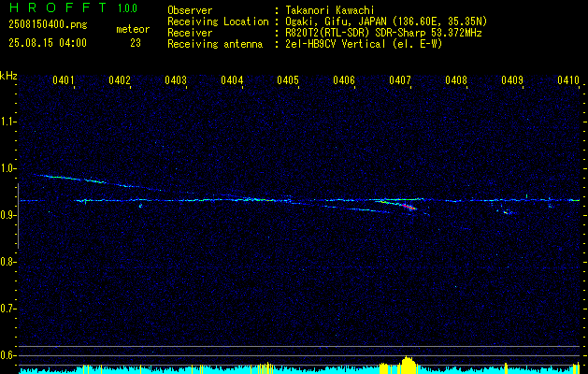This screenshot has height=374, width=588.
Task: Click the meteor label
Action: pos(133,29)
